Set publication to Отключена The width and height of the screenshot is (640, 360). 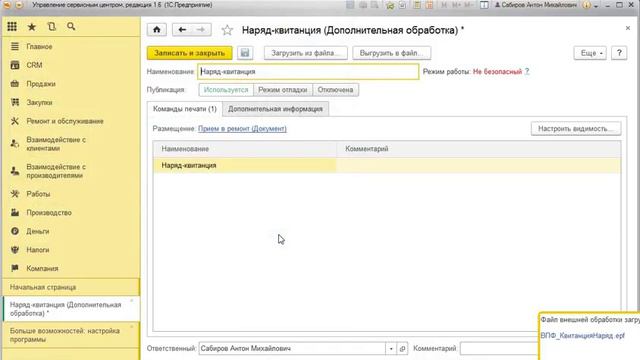(x=336, y=90)
